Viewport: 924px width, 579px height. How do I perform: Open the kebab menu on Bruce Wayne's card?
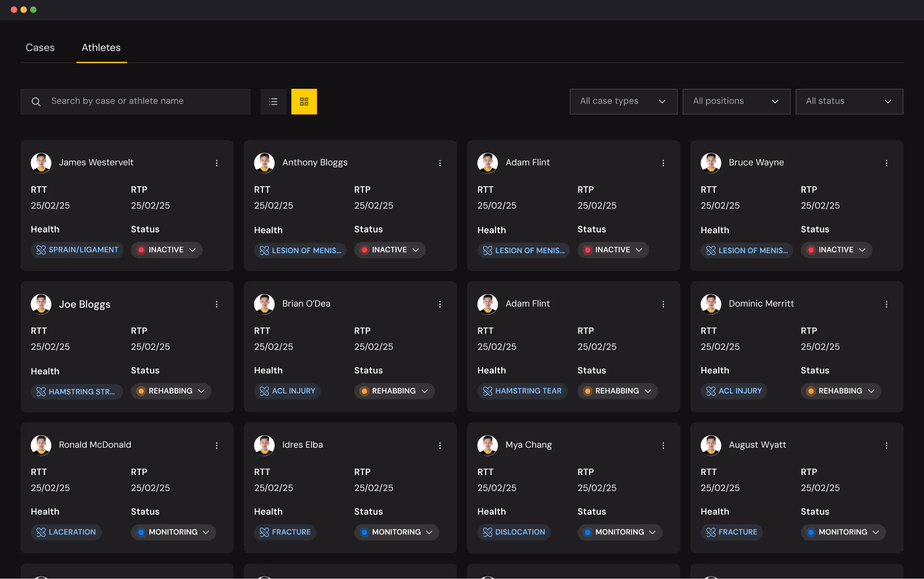(x=887, y=163)
